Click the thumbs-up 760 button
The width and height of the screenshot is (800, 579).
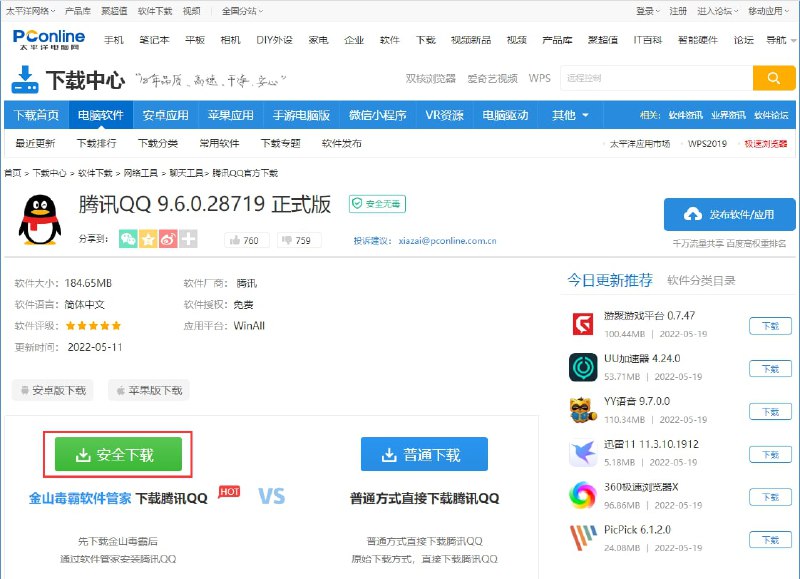click(x=246, y=240)
